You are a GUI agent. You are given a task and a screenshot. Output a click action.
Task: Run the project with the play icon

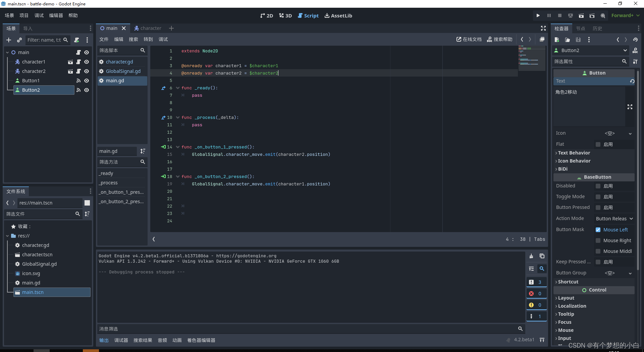pyautogui.click(x=538, y=15)
